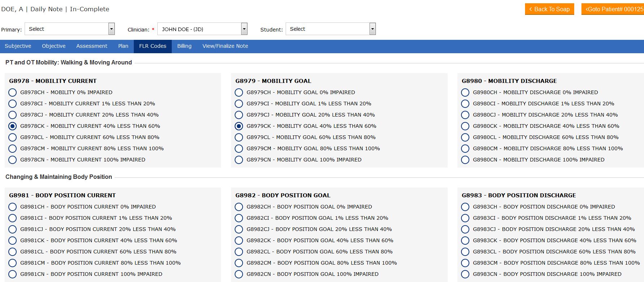This screenshot has height=282, width=644.
Task: Go to View/Finalize Note tab
Action: click(x=225, y=46)
